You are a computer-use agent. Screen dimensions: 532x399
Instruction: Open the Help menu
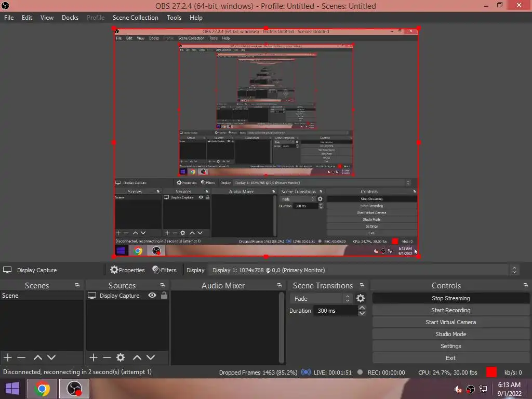pos(196,18)
